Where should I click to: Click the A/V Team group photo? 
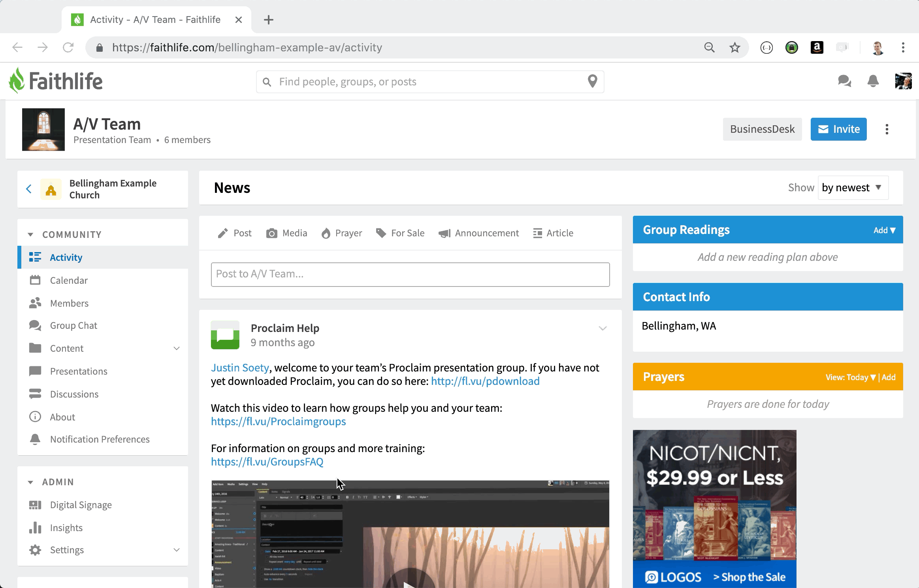pyautogui.click(x=43, y=129)
